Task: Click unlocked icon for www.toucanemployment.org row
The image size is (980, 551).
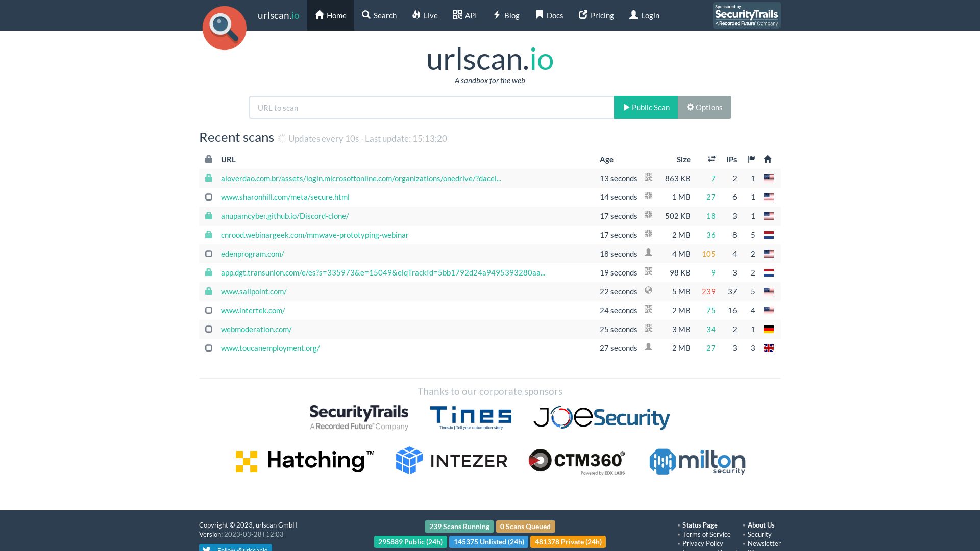Action: [x=209, y=348]
